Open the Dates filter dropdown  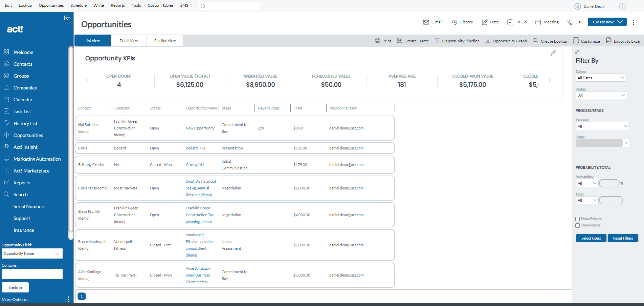coord(601,78)
